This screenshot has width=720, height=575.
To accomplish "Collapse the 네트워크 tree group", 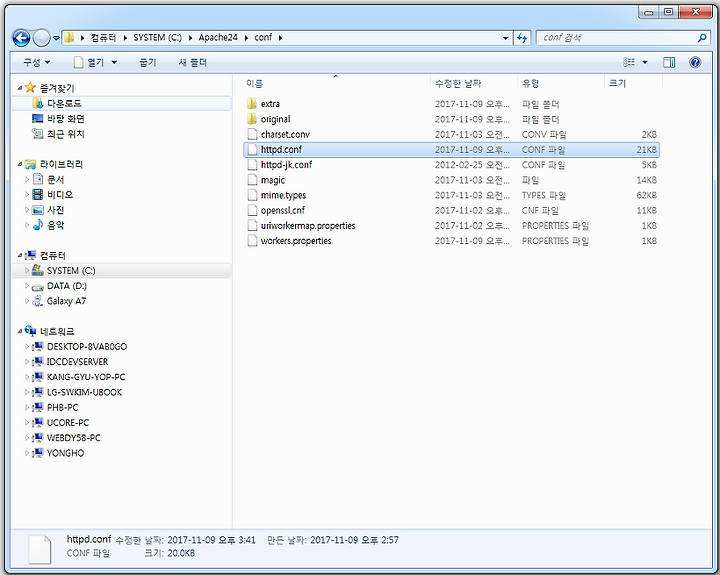I will click(x=20, y=331).
